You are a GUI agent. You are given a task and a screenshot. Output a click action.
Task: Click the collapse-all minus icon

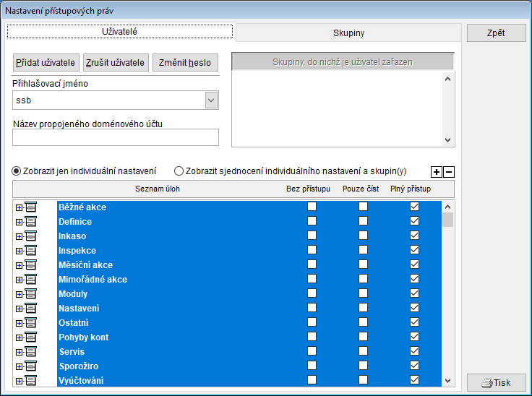(449, 172)
